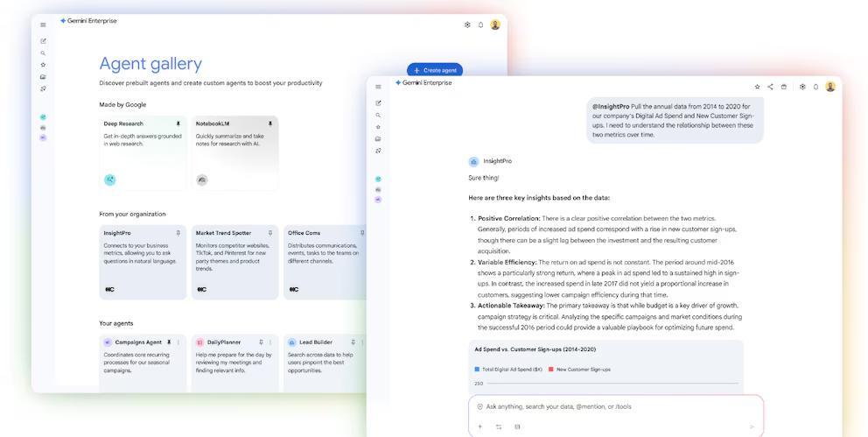Open the search item in the chat sidebar

pos(378,115)
